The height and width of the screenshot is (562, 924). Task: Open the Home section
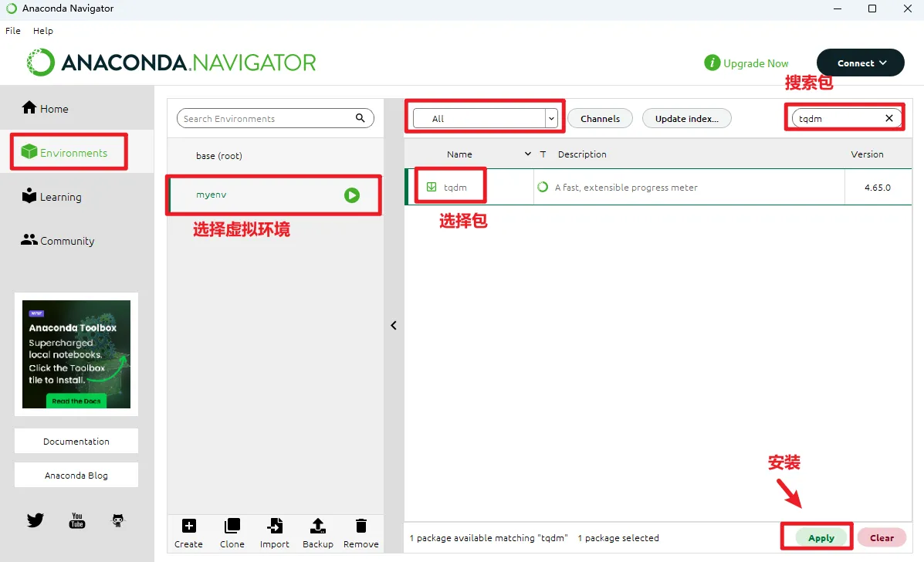pyautogui.click(x=46, y=108)
